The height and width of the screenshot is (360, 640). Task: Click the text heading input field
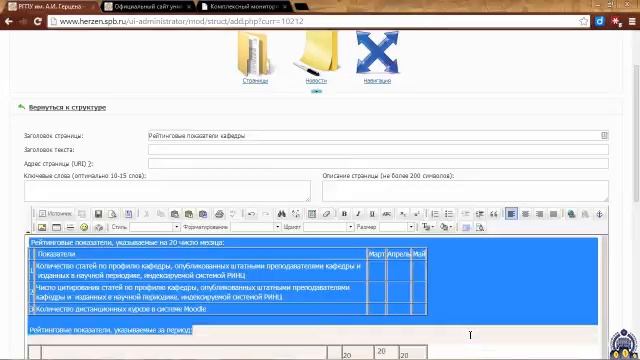(x=378, y=149)
